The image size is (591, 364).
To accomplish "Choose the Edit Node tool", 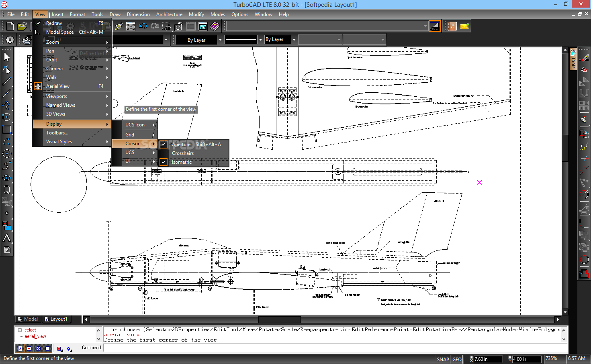I will pyautogui.click(x=7, y=69).
